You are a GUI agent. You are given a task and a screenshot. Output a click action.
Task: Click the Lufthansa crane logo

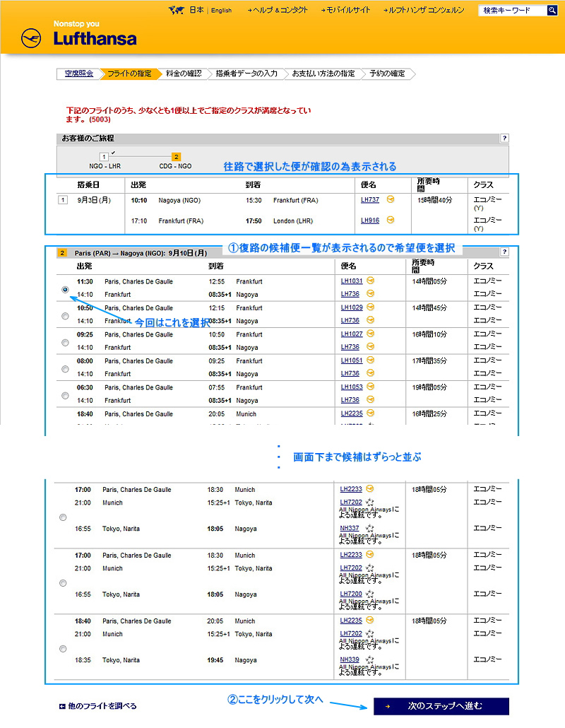(x=31, y=38)
